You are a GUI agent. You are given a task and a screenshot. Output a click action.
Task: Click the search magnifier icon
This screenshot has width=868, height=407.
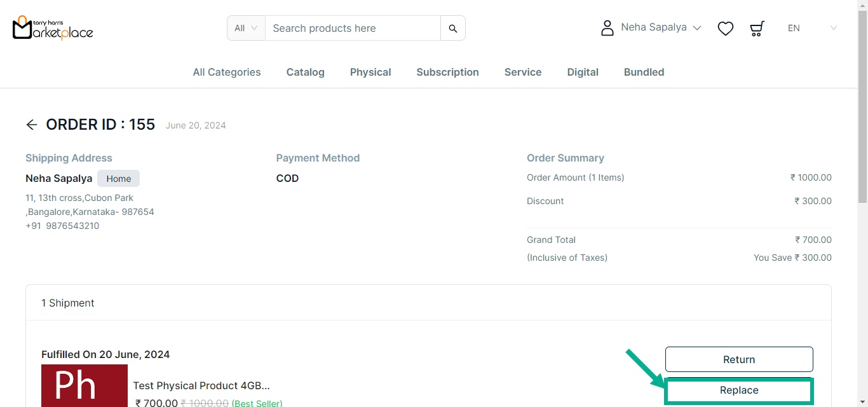452,28
